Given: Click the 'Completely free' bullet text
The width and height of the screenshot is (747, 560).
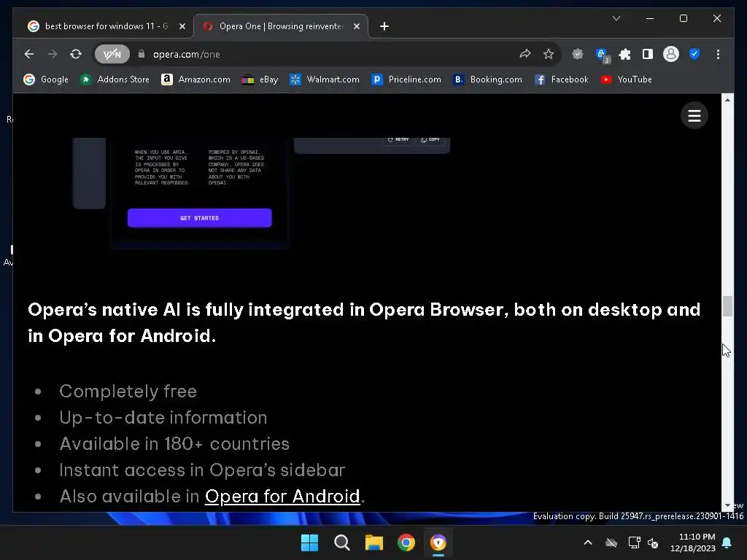Looking at the screenshot, I should [x=128, y=392].
